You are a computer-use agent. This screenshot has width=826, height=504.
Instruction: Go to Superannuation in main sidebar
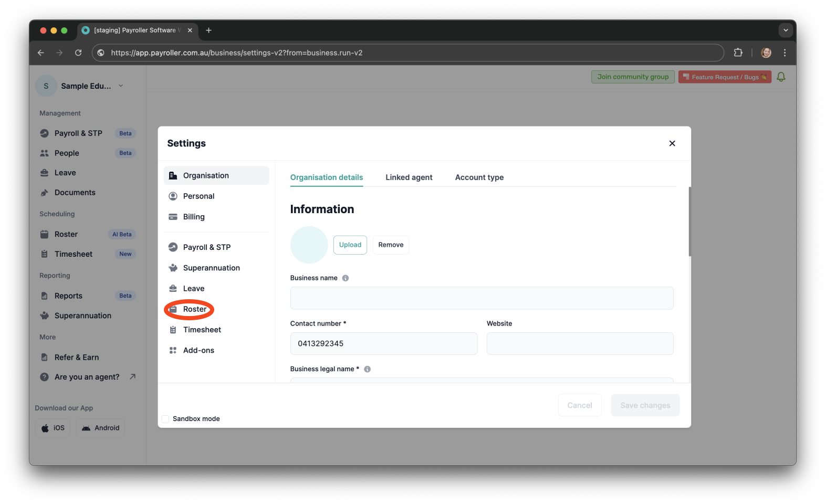tap(88, 316)
